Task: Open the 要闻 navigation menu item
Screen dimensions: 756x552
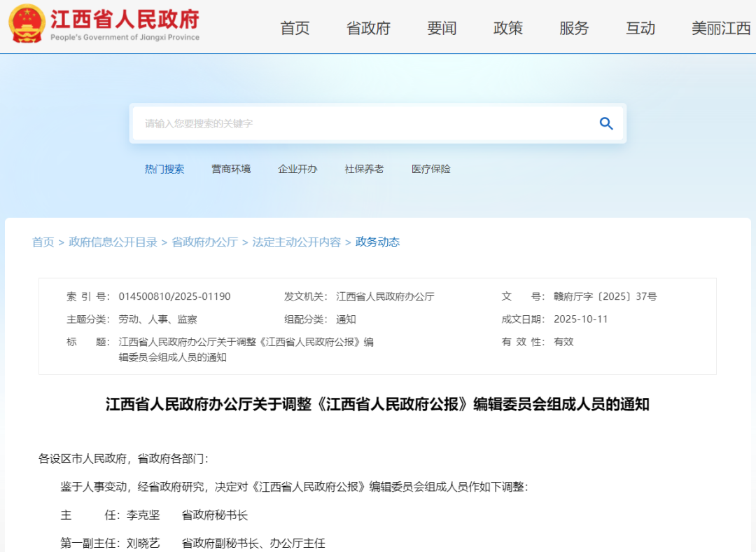Action: (x=442, y=28)
